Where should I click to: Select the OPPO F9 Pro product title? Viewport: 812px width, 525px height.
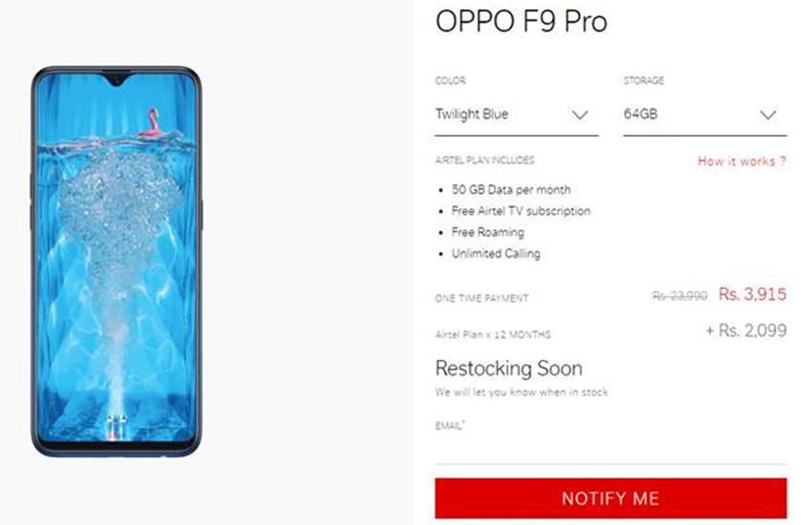(x=521, y=22)
